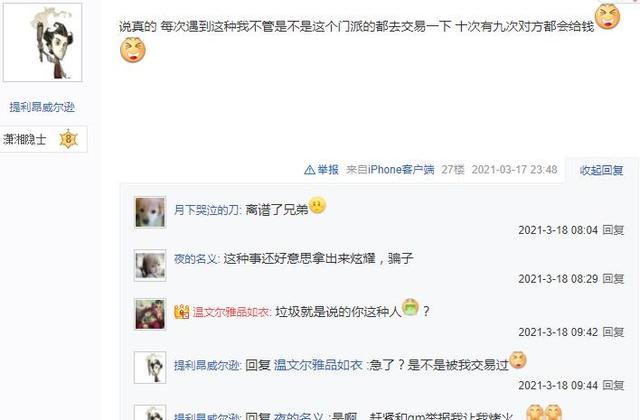Click the green vomiting emoji in the comment
Image resolution: width=640 pixels, height=420 pixels.
point(410,307)
